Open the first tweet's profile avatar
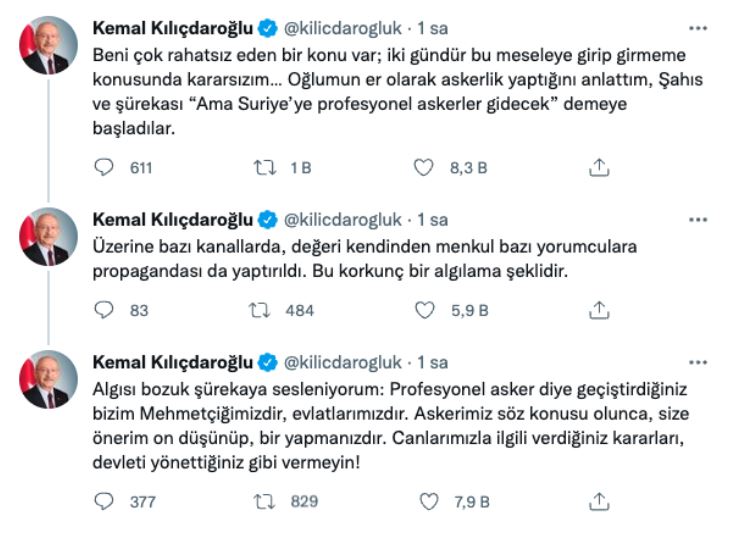The image size is (736, 547). pyautogui.click(x=48, y=46)
